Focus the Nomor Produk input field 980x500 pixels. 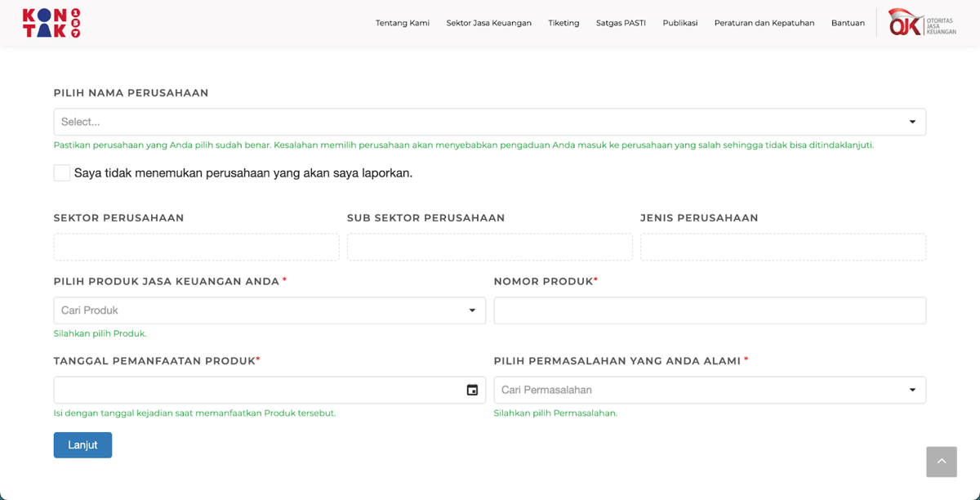tap(709, 310)
